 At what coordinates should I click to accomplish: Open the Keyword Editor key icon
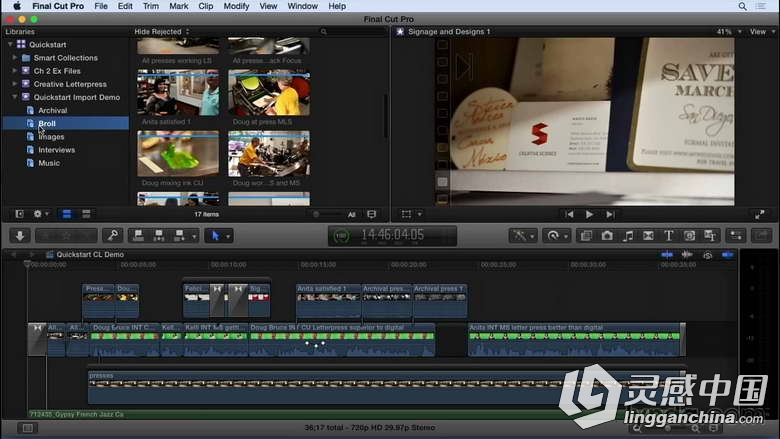[x=113, y=236]
